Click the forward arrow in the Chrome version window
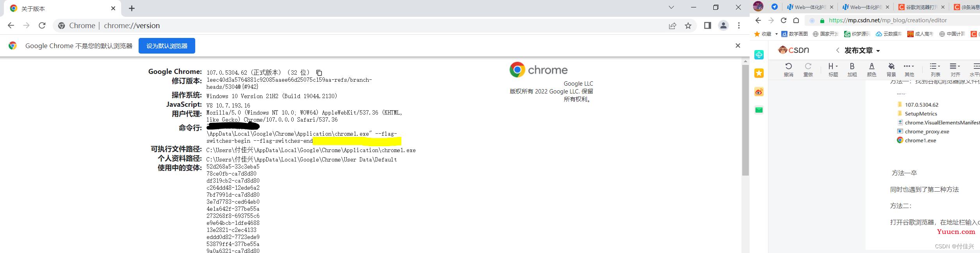This screenshot has height=253, width=980. 27,25
